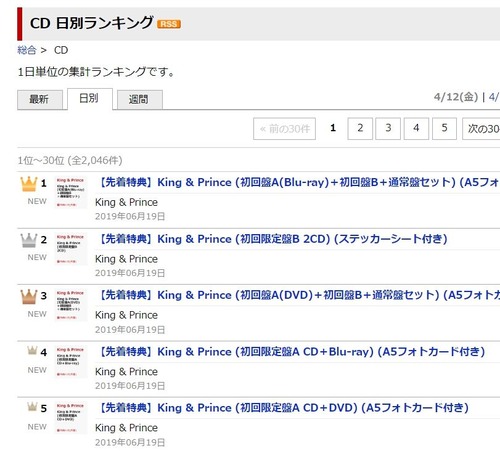Click the NEW label under rank 1
The height and width of the screenshot is (451, 500).
(x=37, y=201)
